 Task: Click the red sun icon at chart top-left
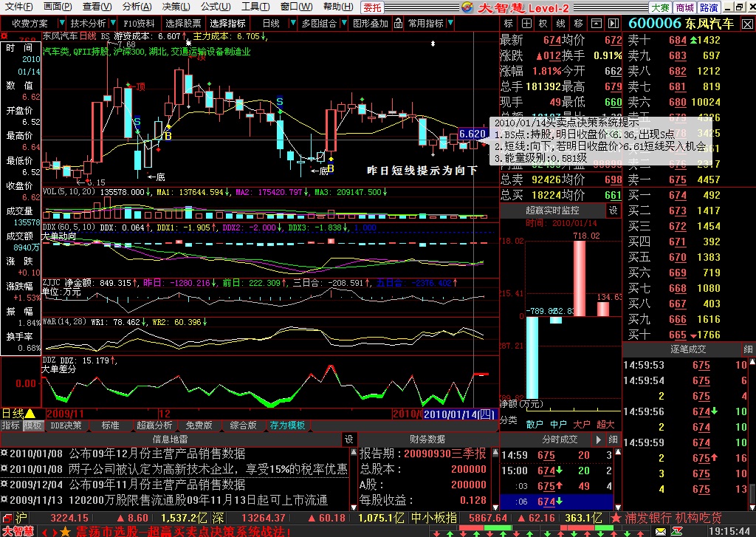(4, 35)
